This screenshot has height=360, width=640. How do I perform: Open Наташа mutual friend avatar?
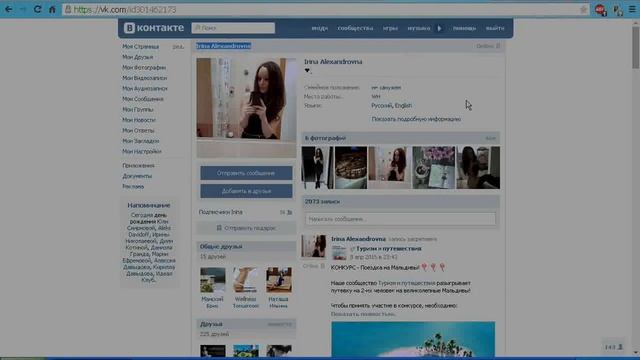click(x=279, y=280)
